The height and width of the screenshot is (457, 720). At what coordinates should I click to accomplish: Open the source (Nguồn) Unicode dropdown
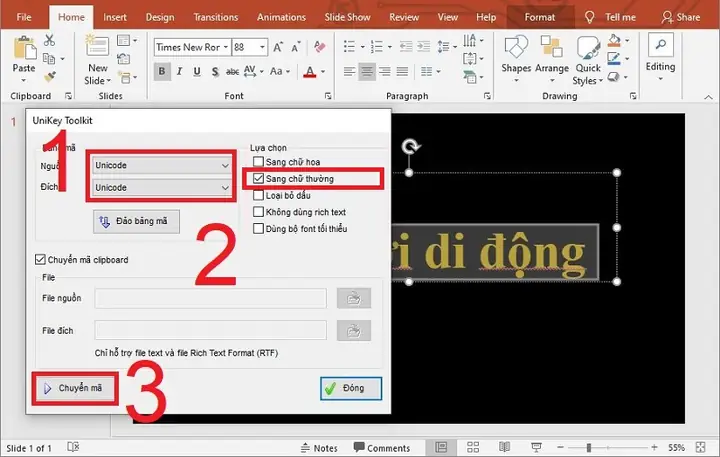click(x=162, y=165)
